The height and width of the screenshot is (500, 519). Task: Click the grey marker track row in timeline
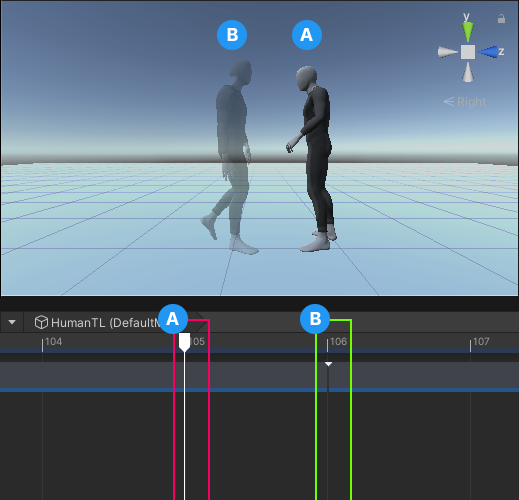(259, 375)
